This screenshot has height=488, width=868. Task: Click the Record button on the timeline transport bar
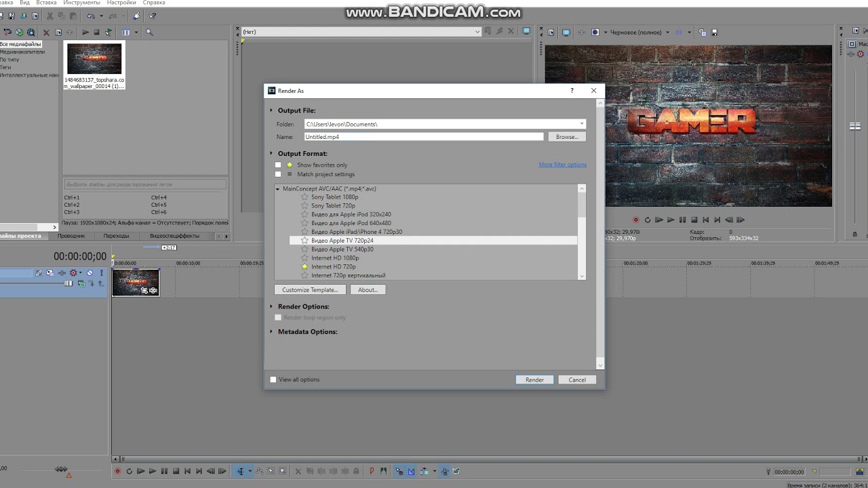point(117,471)
